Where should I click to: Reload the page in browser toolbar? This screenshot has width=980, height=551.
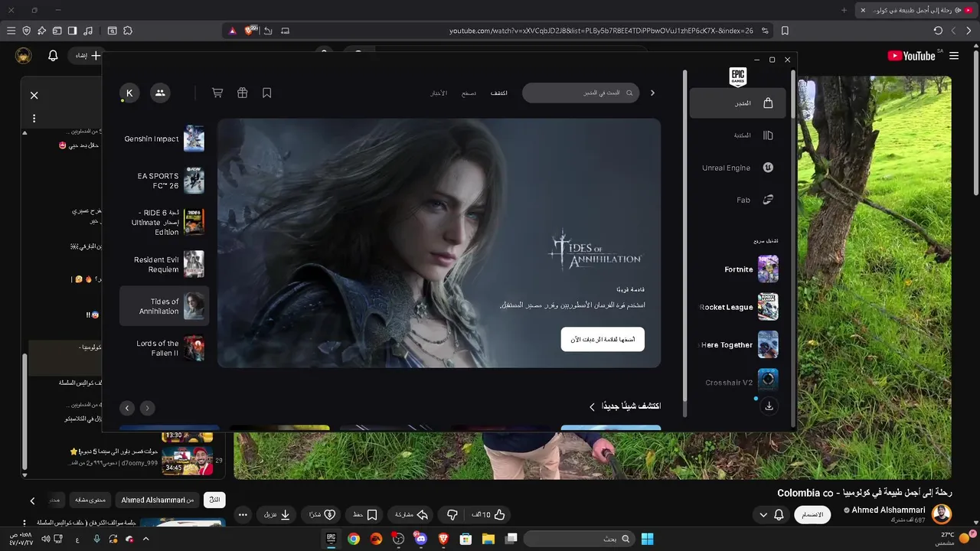[938, 31]
